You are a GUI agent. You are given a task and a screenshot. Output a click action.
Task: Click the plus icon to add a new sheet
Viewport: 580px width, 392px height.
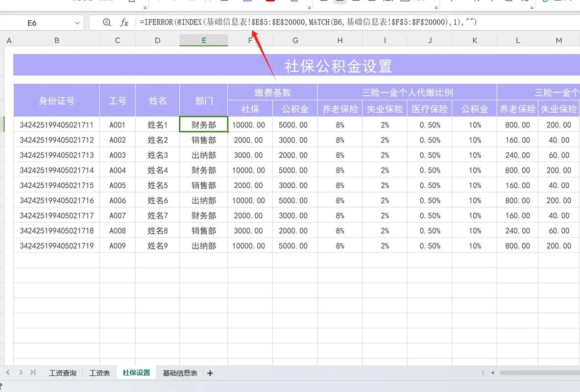tap(210, 373)
